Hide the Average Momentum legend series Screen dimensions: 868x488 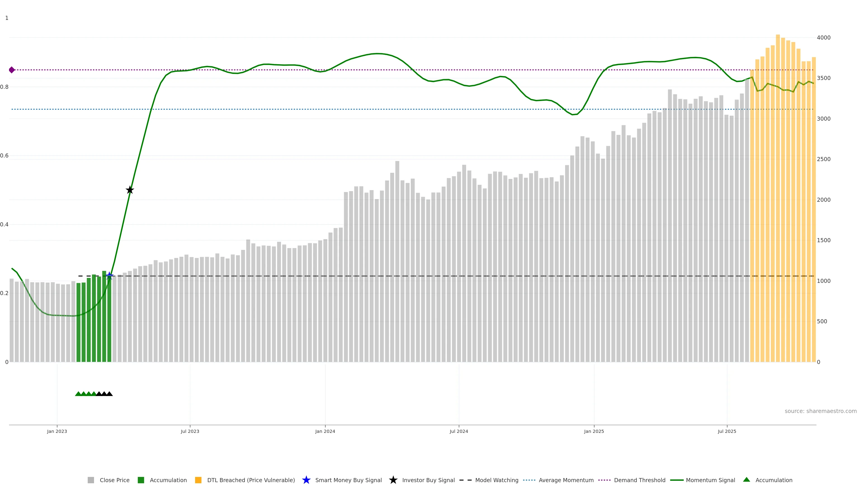(x=566, y=480)
